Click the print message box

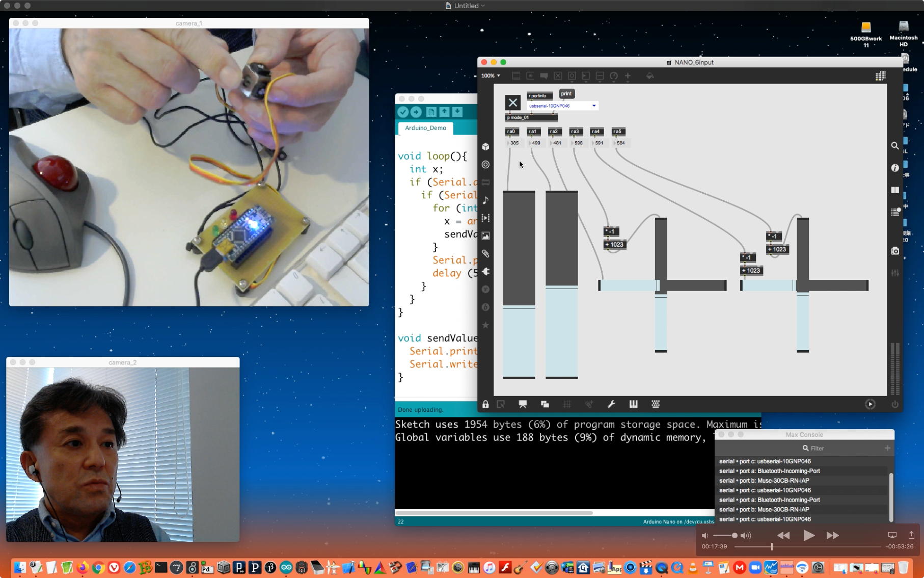tap(566, 94)
